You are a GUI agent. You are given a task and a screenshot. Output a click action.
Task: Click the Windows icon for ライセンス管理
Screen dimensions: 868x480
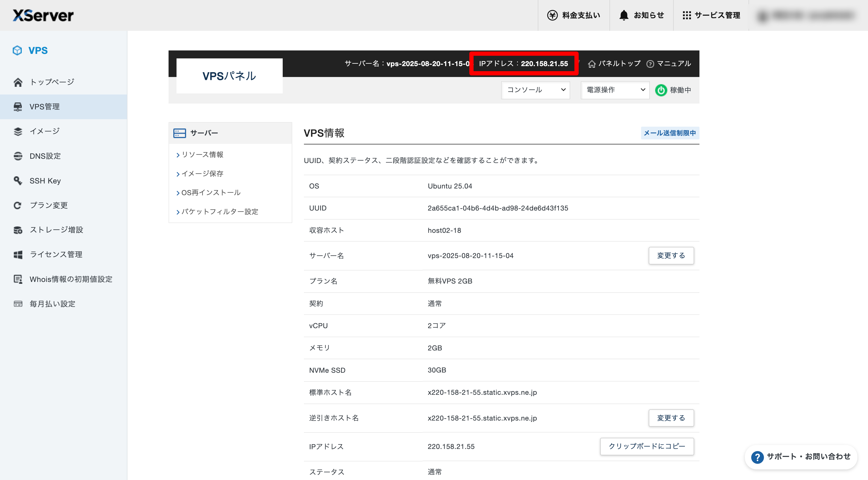click(x=18, y=255)
